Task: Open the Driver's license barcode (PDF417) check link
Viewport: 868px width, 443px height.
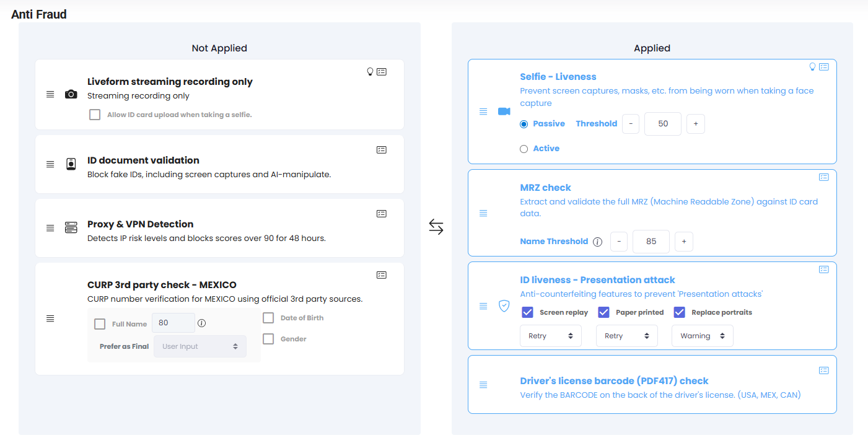Action: tap(614, 380)
